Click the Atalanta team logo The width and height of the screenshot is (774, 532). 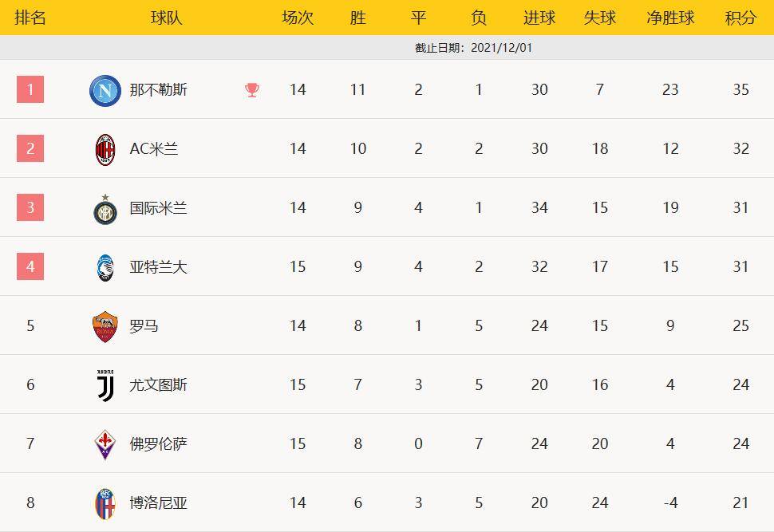105,267
